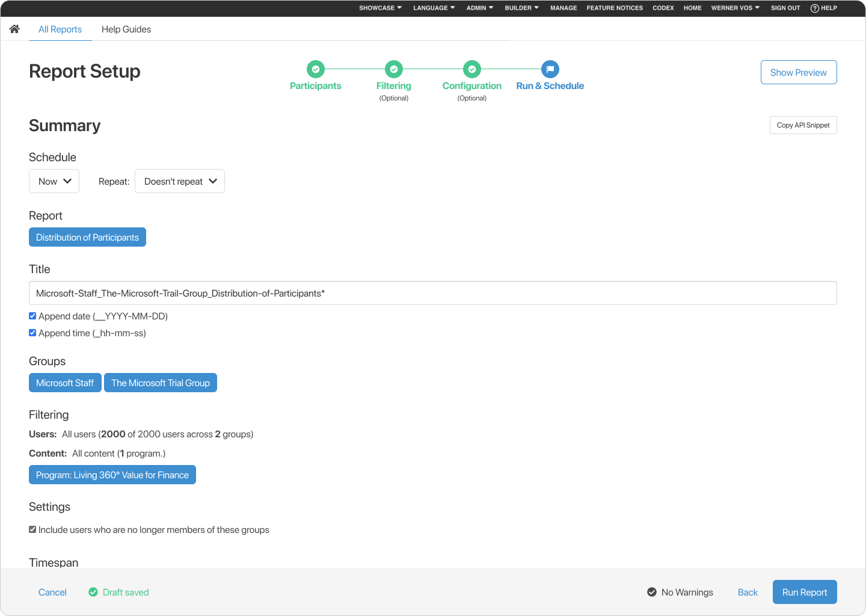Open the Doesn't repeat dropdown

pos(179,181)
